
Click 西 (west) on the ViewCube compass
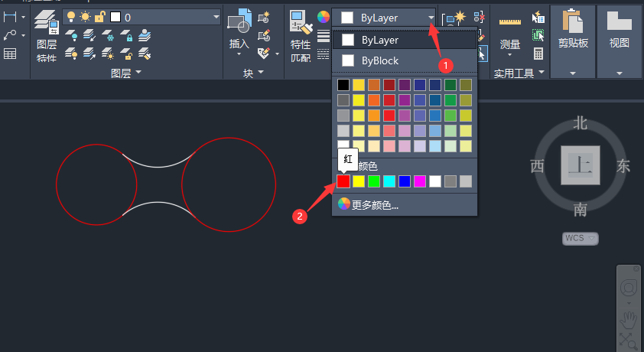[537, 166]
